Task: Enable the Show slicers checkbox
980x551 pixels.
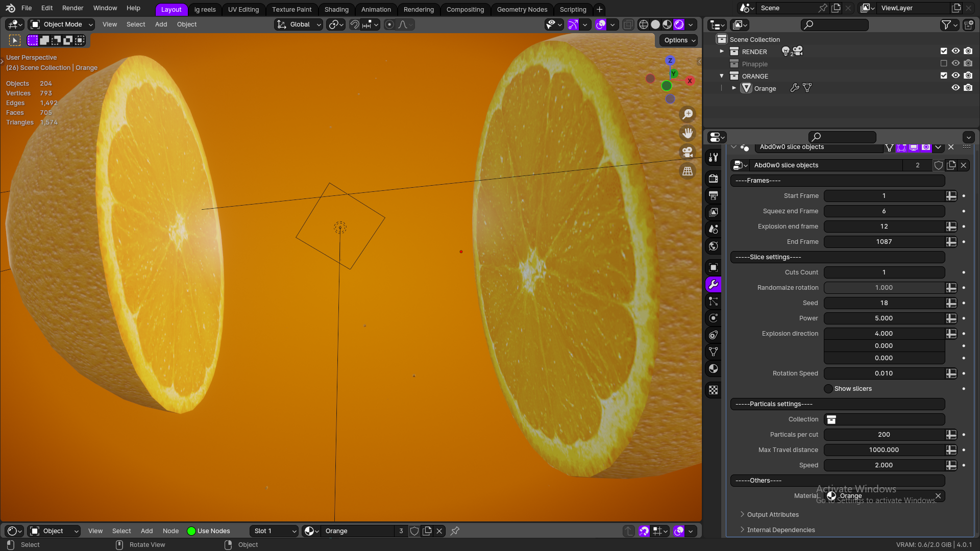Action: coord(827,388)
